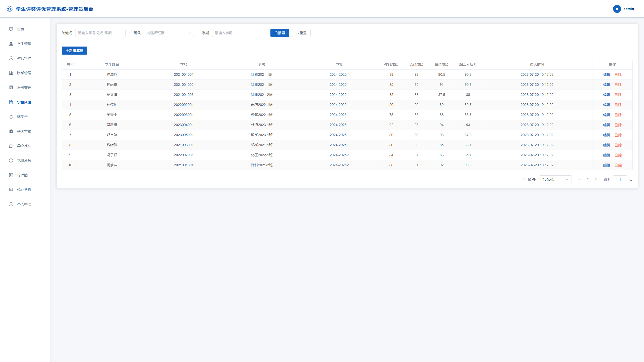This screenshot has width=644, height=362.
Task: Click the 院系管理 sidebar icon
Action: coord(11,73)
